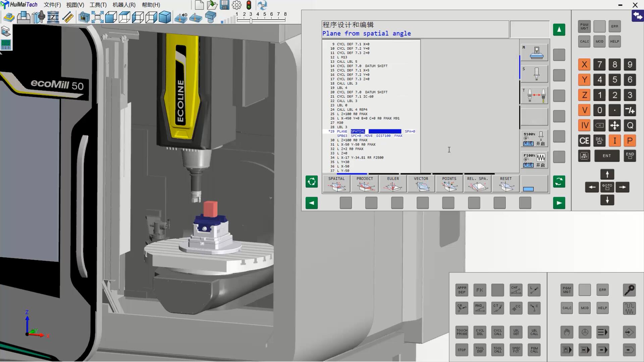Select the POINTS plane soft key
The image size is (644, 362).
pyautogui.click(x=449, y=184)
